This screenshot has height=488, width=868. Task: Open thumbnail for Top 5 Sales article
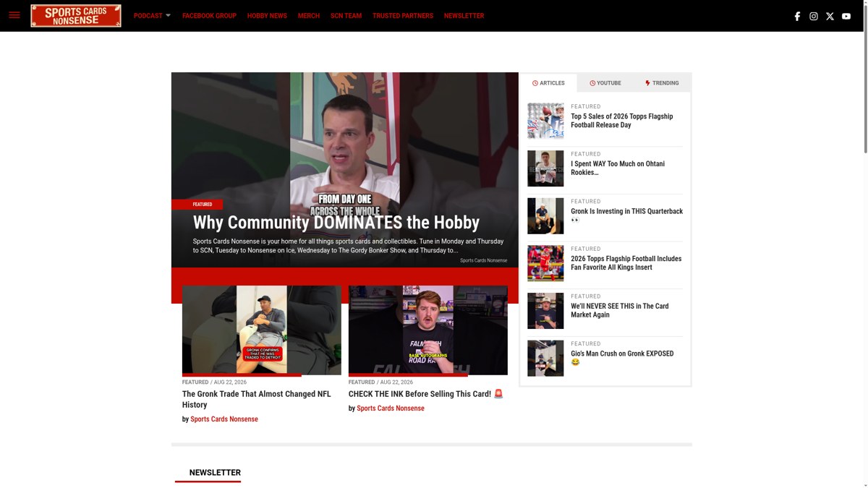coord(545,121)
